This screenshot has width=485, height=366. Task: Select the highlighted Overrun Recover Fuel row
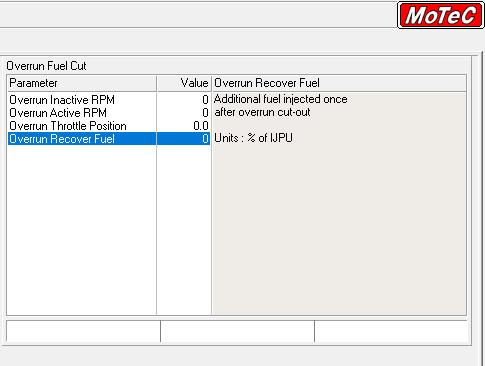(109, 139)
